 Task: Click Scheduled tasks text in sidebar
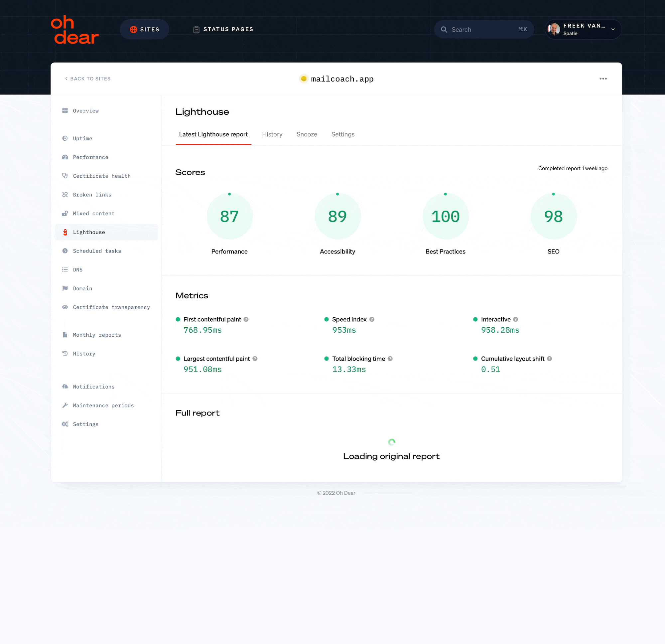[97, 250]
